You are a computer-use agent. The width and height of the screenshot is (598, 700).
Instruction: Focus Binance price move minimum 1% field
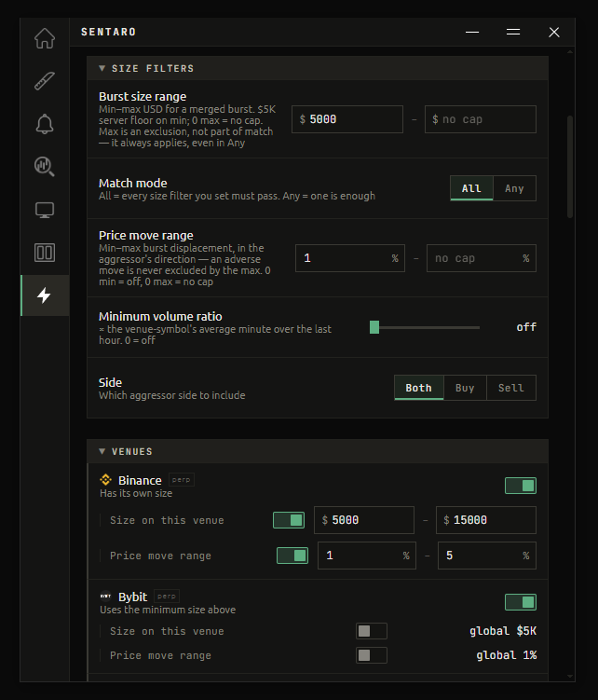tap(367, 556)
